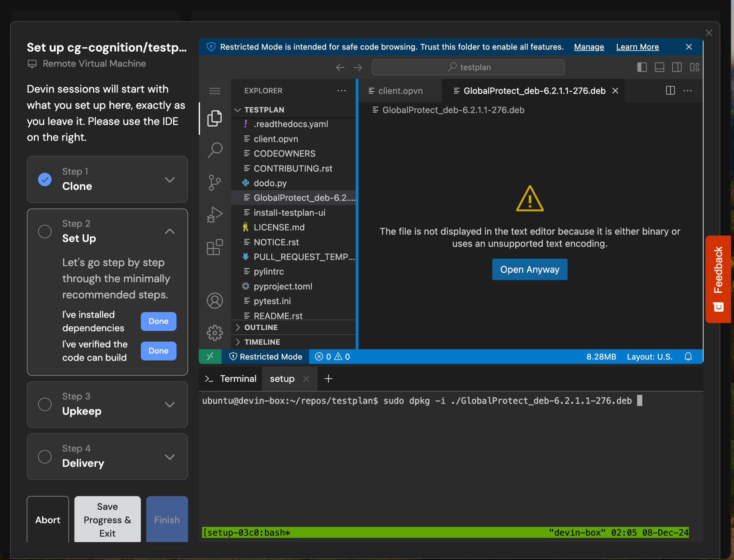
Task: Open the Manage gear icon
Action: [215, 333]
